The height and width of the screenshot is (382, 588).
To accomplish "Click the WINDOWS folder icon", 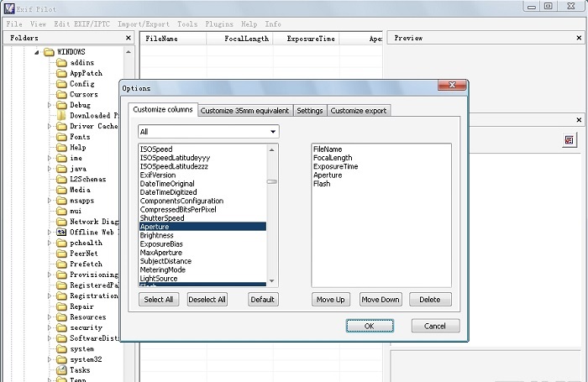I will [x=49, y=52].
